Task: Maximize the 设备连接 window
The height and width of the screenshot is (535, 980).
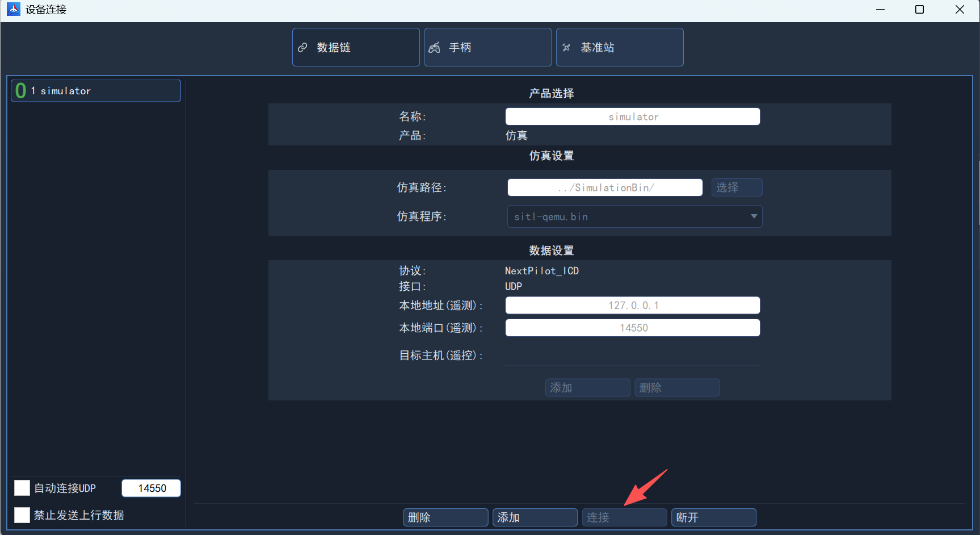Action: pos(920,10)
